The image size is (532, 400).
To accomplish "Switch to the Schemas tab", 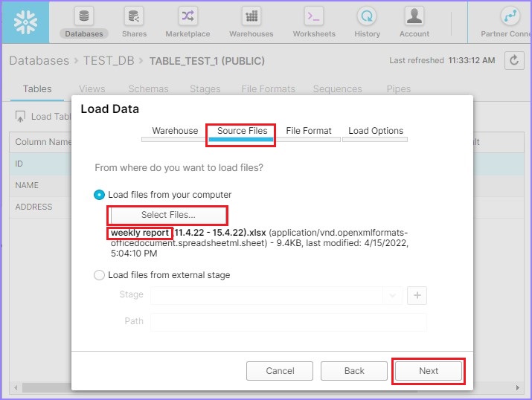I will point(148,89).
